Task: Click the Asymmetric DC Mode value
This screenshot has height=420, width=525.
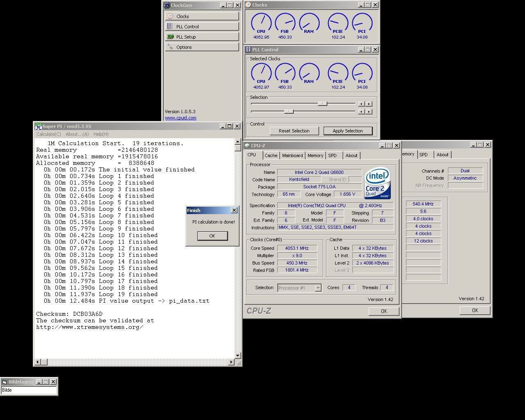Action: pyautogui.click(x=465, y=178)
